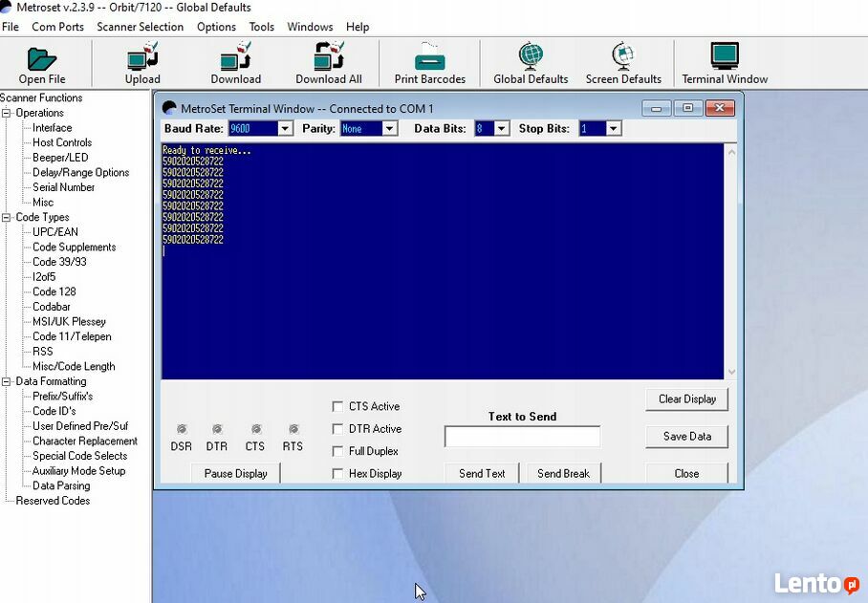Open the Windows menu

coord(310,27)
